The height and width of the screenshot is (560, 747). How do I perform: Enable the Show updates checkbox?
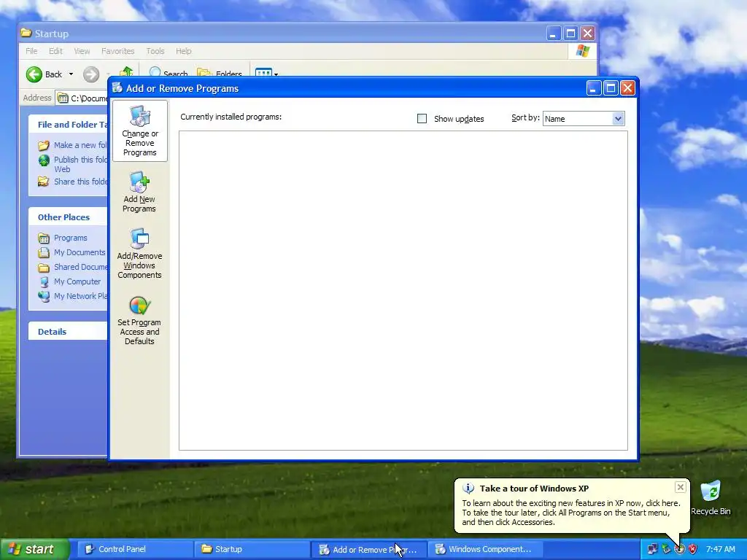(x=422, y=119)
